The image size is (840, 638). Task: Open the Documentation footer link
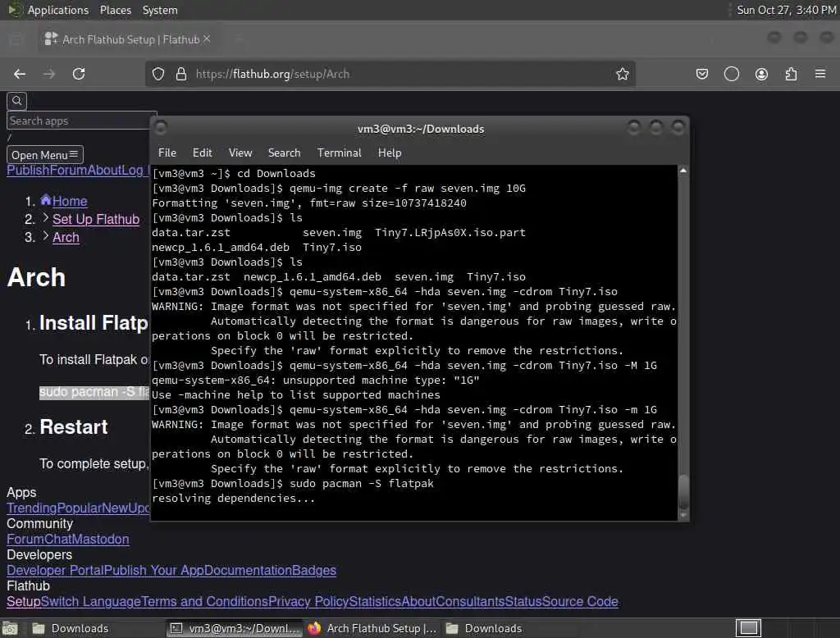(248, 570)
